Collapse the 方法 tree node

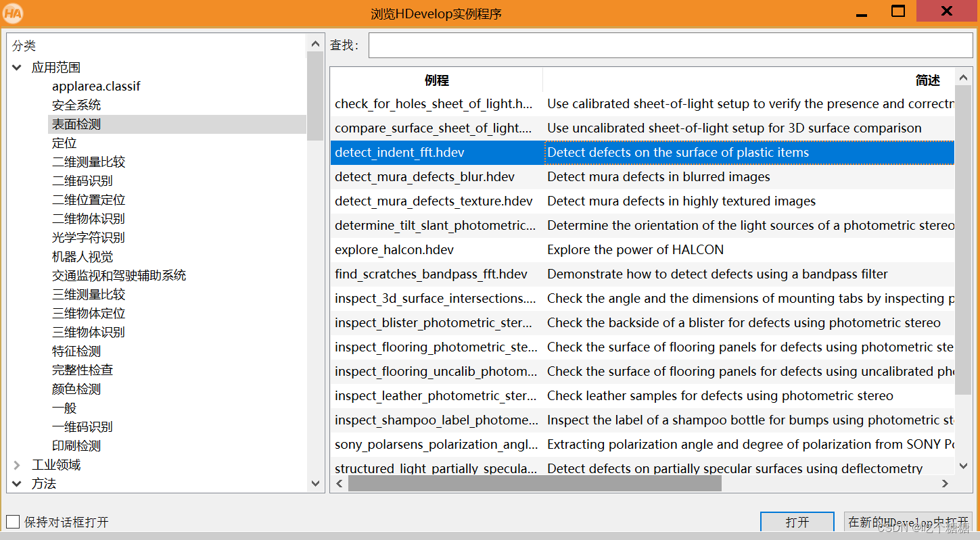coord(17,484)
